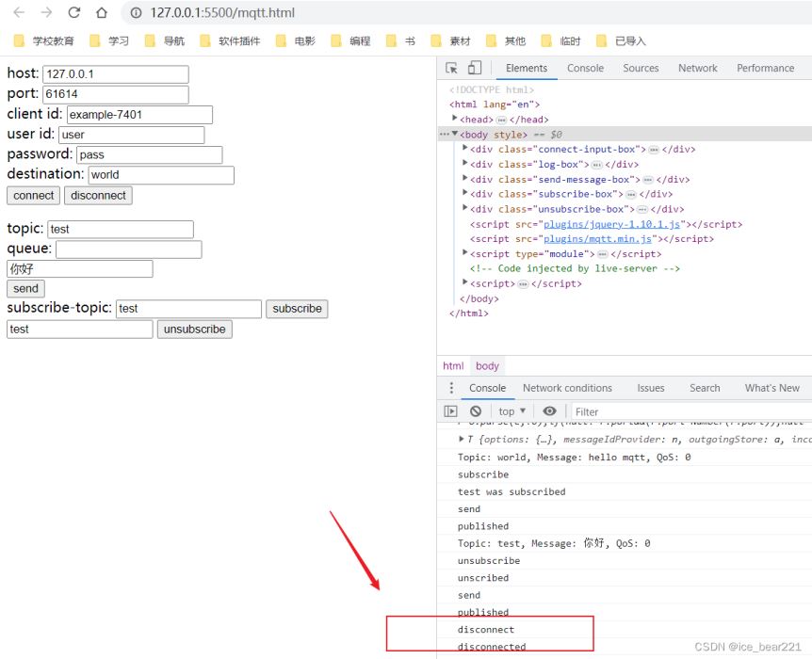The width and height of the screenshot is (812, 659).
Task: Show the console sidebar
Action: click(451, 411)
